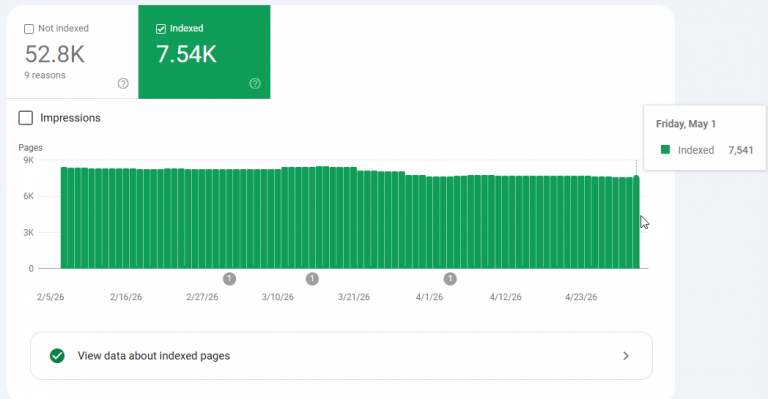Click Indexed green swatch in tooltip

point(665,149)
